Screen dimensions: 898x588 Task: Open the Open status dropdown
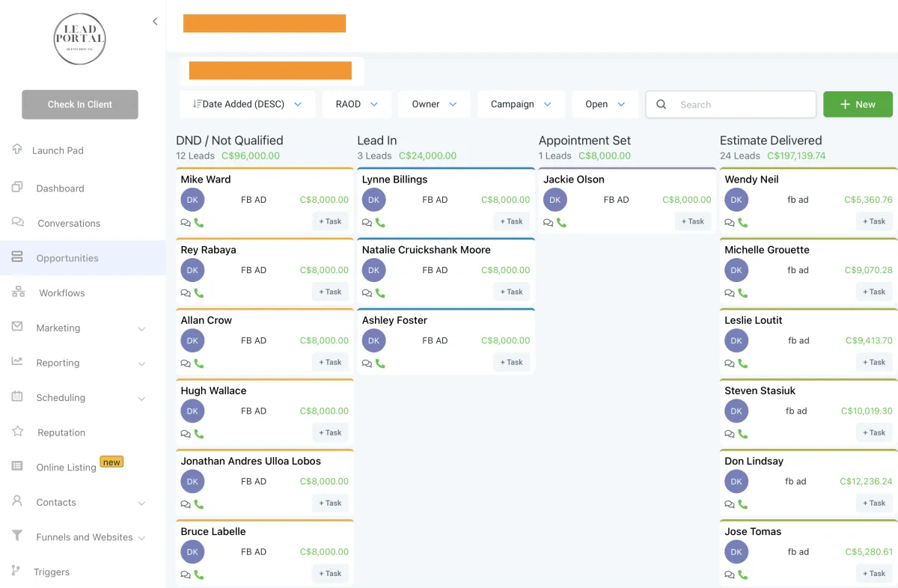pos(605,104)
